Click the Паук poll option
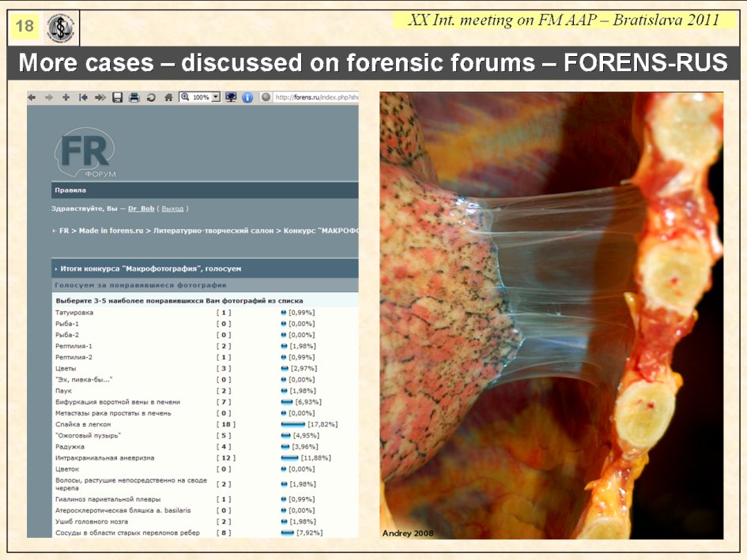747x560 pixels. [63, 391]
